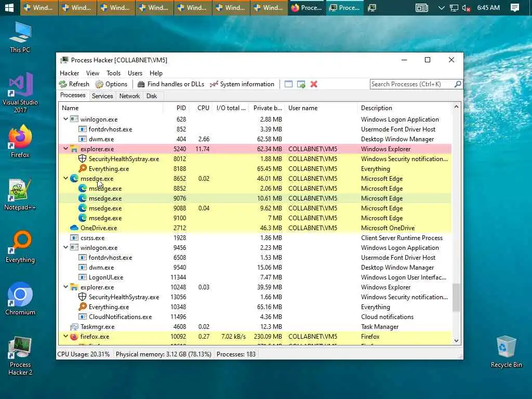
Task: Collapse firefox.exe PID 10092 tree
Action: [65, 336]
